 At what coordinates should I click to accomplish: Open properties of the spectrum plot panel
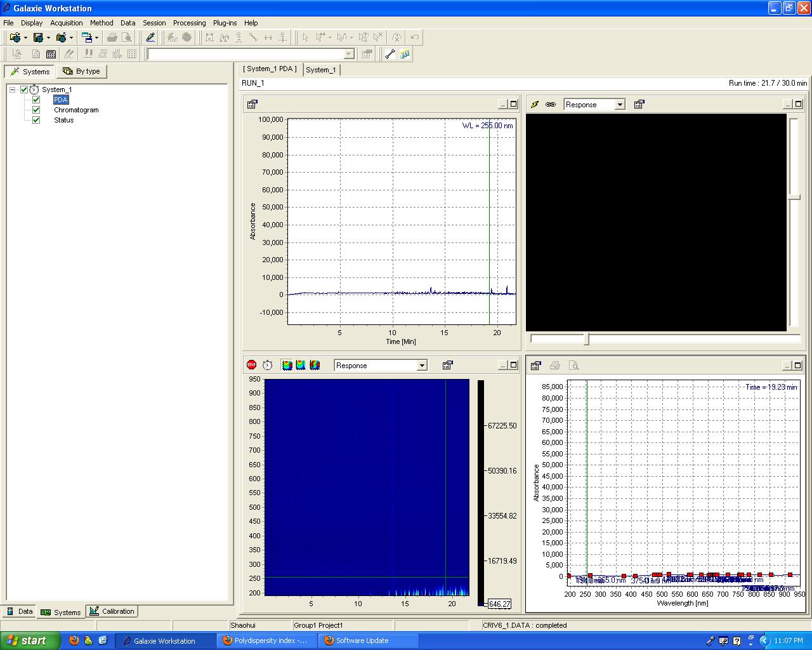click(x=536, y=366)
